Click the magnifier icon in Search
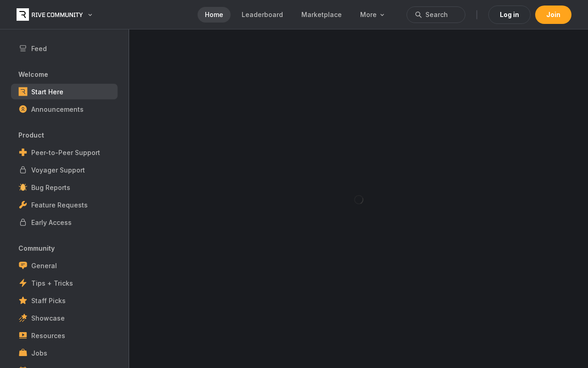The width and height of the screenshot is (588, 368). pyautogui.click(x=418, y=15)
